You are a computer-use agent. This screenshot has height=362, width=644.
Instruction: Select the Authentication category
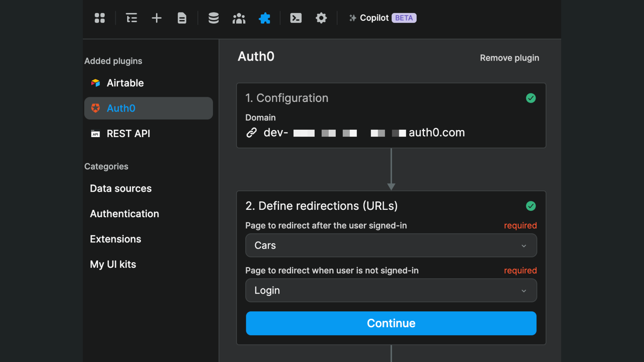tap(124, 214)
